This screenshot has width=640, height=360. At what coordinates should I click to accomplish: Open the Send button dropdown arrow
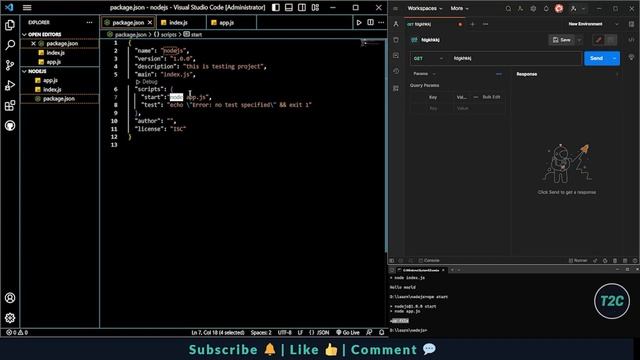pyautogui.click(x=614, y=58)
